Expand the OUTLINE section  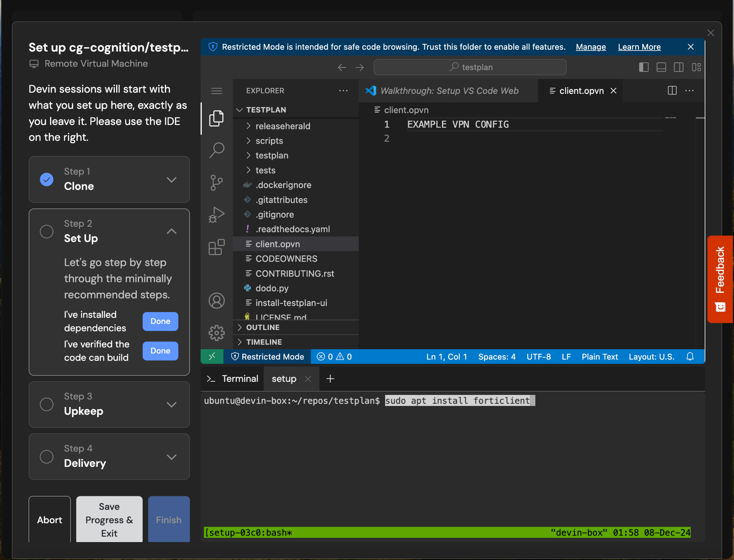tap(262, 327)
